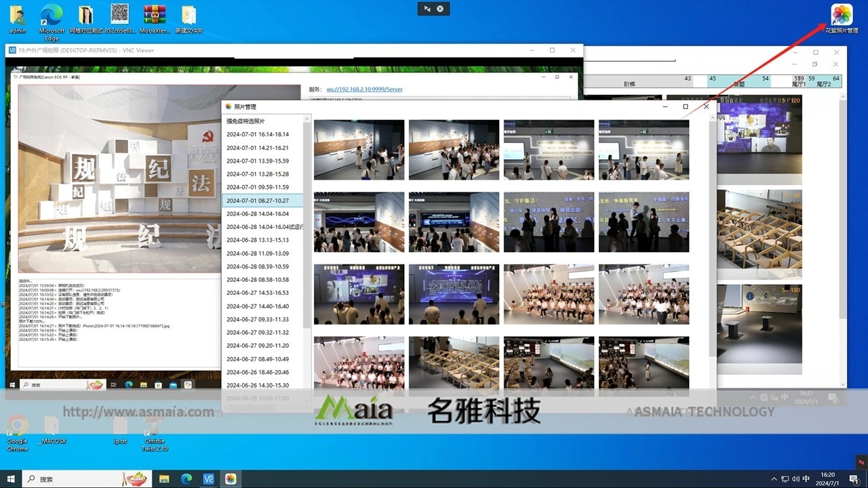
Task: Open the notification center on the host taskbar
Action: click(853, 479)
